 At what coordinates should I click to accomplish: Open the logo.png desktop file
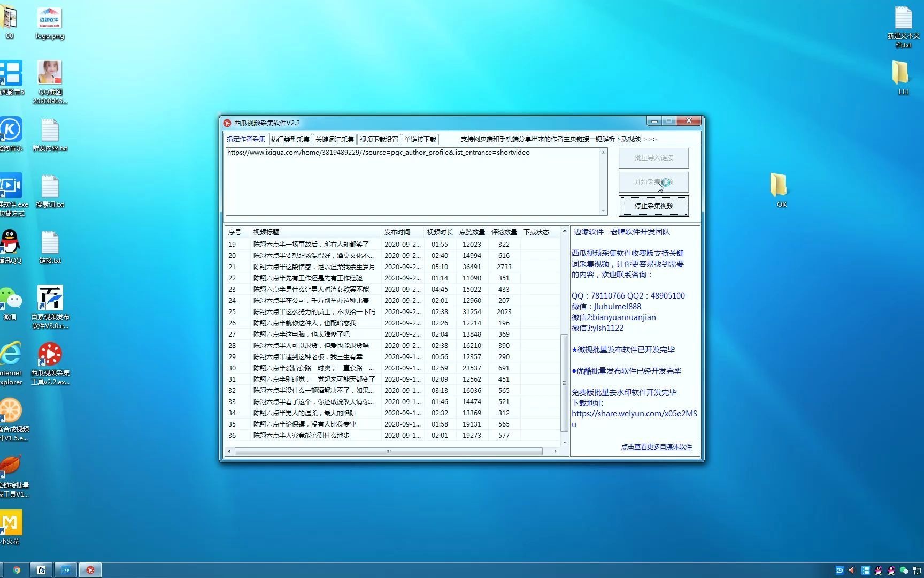click(50, 23)
